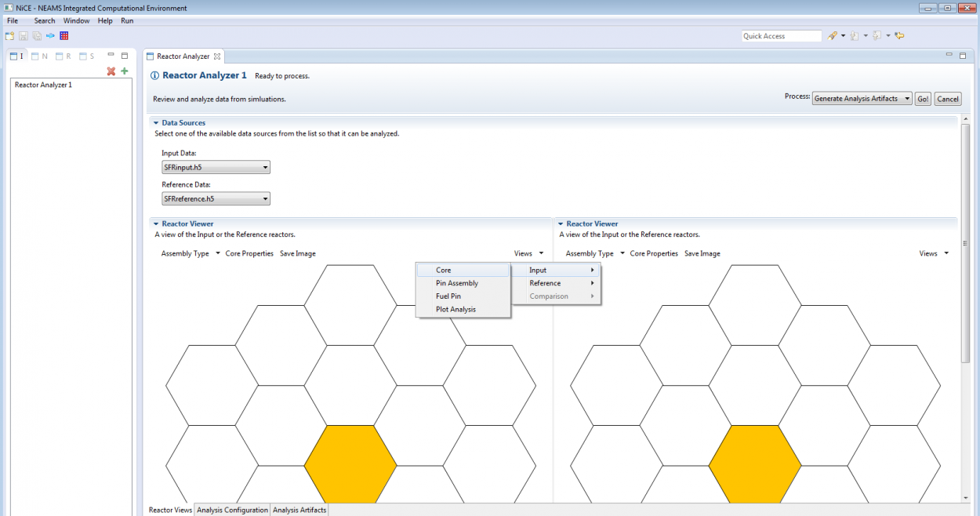The image size is (980, 516).
Task: Select Input in the Views menu
Action: tap(556, 270)
